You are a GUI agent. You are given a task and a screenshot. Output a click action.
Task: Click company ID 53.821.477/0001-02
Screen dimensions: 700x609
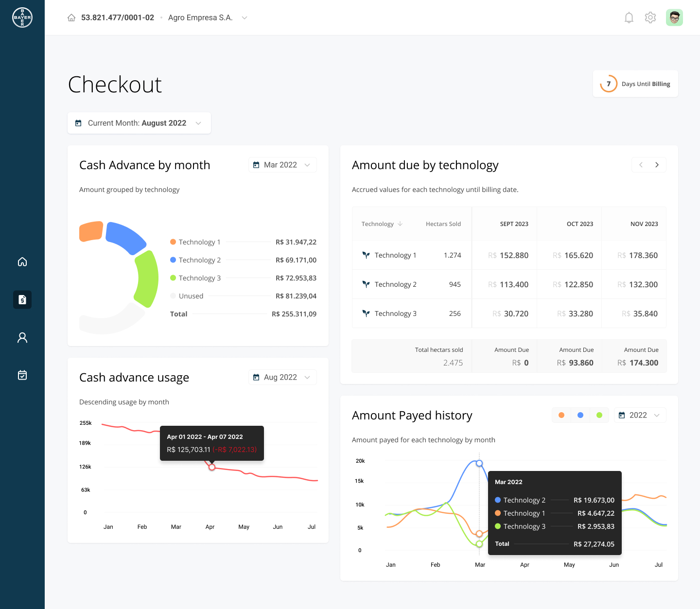pos(118,17)
